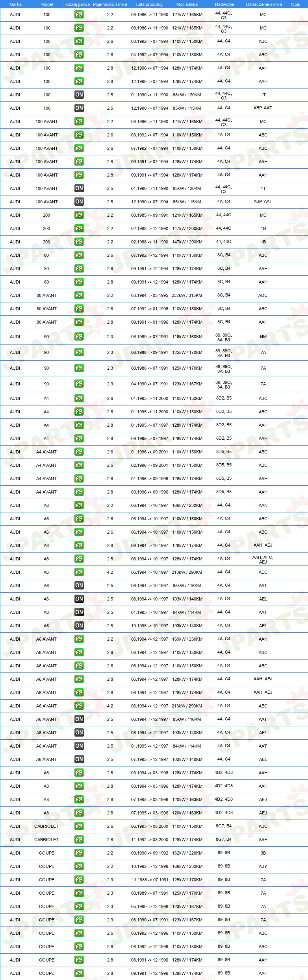308x980 pixels.
Task: Select the "118kW / 160KM" power cell
Action: click(187, 337)
